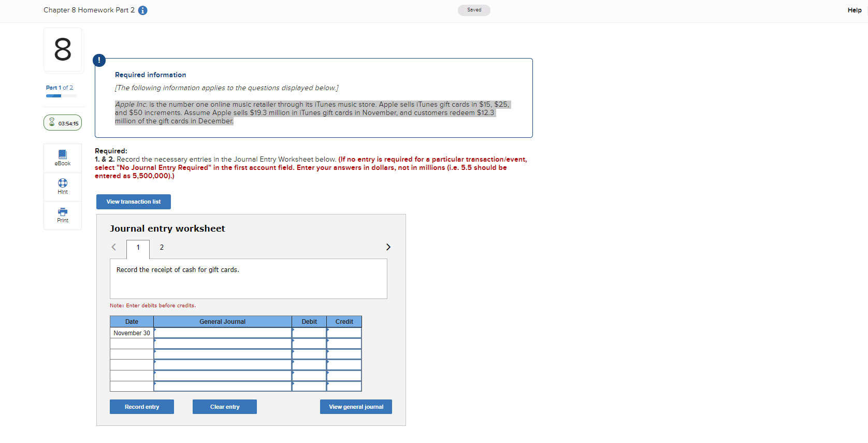Viewport: 868px width, 443px height.
Task: Click the Clear entry button
Action: (x=225, y=407)
